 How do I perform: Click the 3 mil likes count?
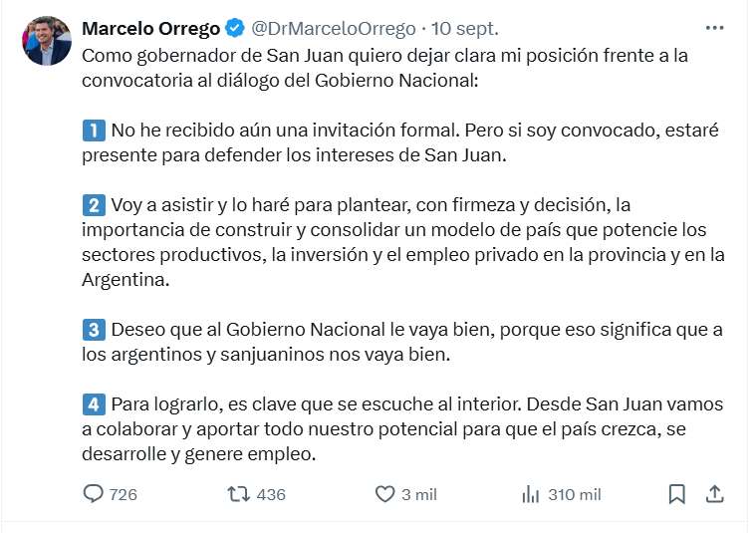click(x=419, y=494)
